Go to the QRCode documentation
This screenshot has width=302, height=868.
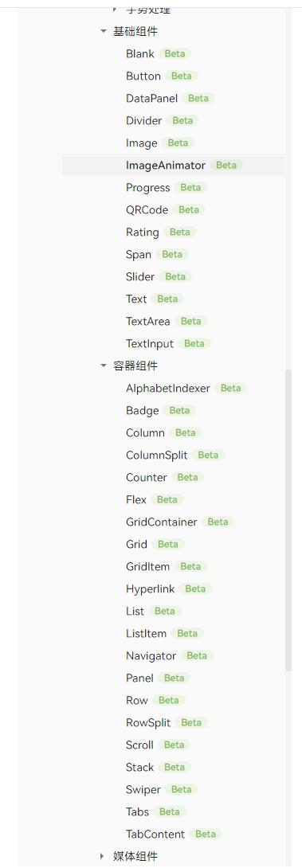(147, 209)
